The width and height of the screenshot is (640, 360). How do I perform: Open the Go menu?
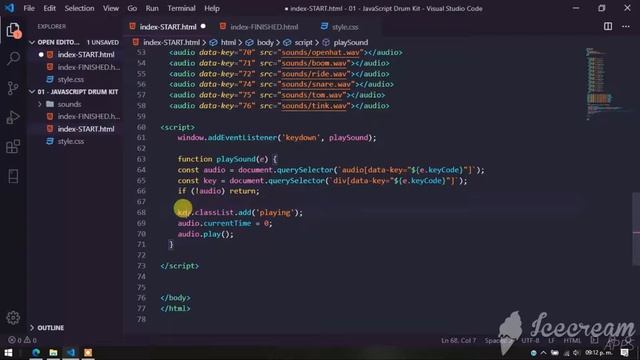point(132,8)
